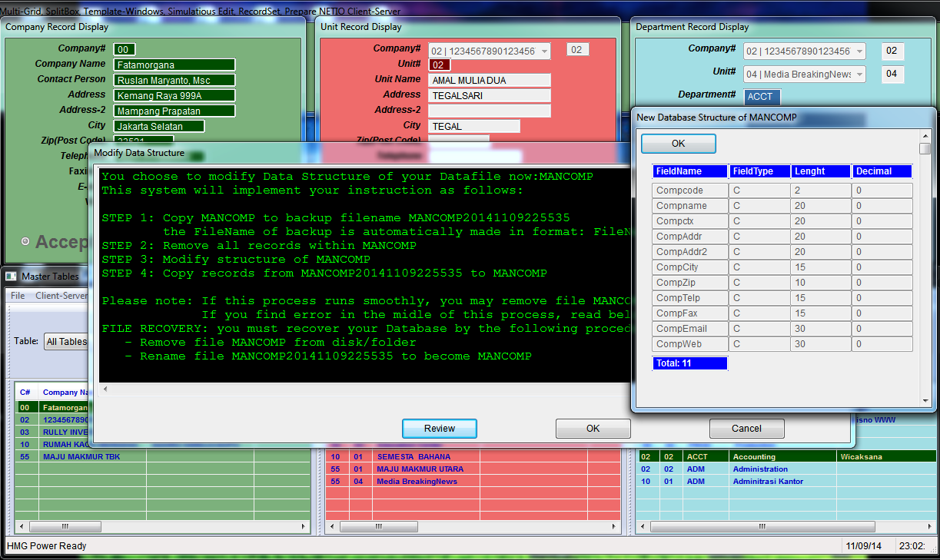Click the CompCity field name cell
The width and height of the screenshot is (940, 560).
(689, 267)
